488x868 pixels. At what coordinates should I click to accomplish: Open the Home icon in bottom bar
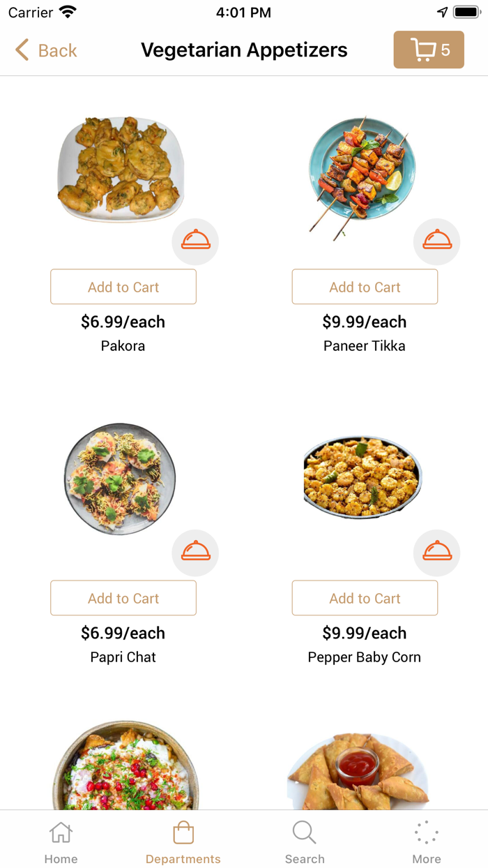point(61,832)
